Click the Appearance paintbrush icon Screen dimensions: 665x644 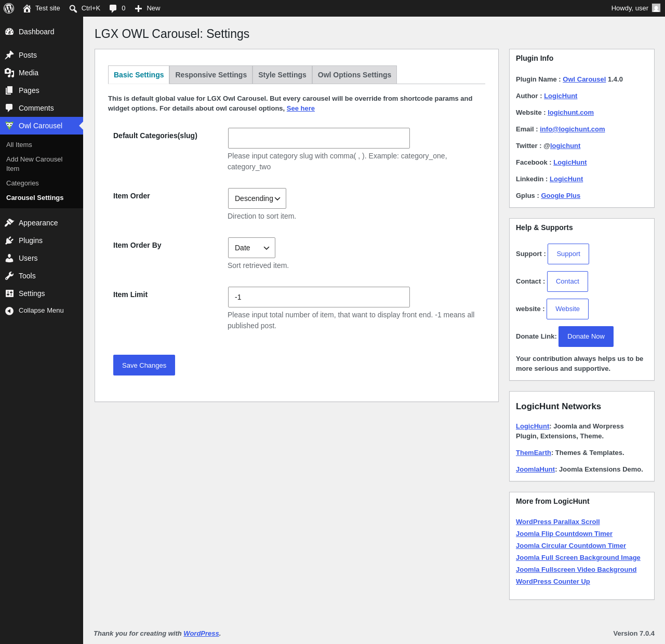9,223
